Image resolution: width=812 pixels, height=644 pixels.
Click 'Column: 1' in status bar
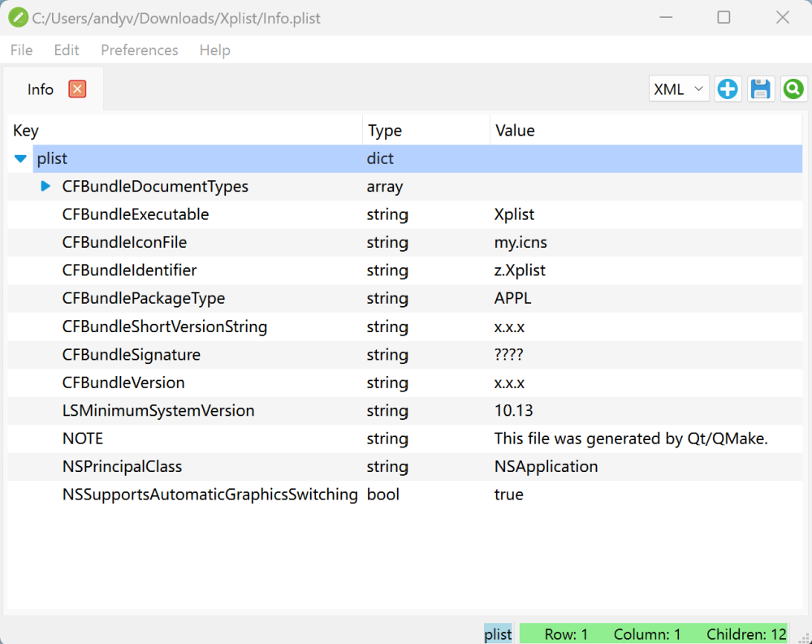coord(647,634)
